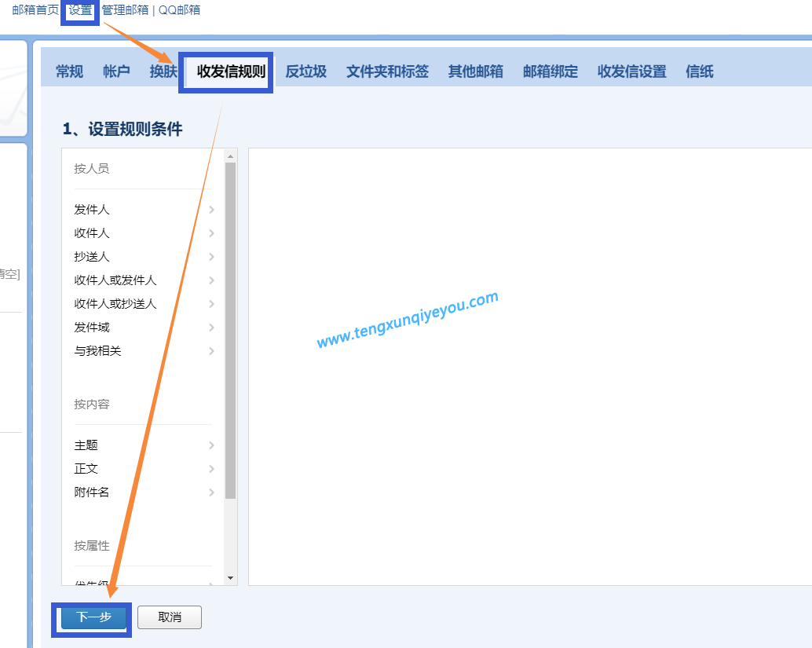Switch to the 反垃圾 tab
The image size is (812, 648).
coord(306,71)
